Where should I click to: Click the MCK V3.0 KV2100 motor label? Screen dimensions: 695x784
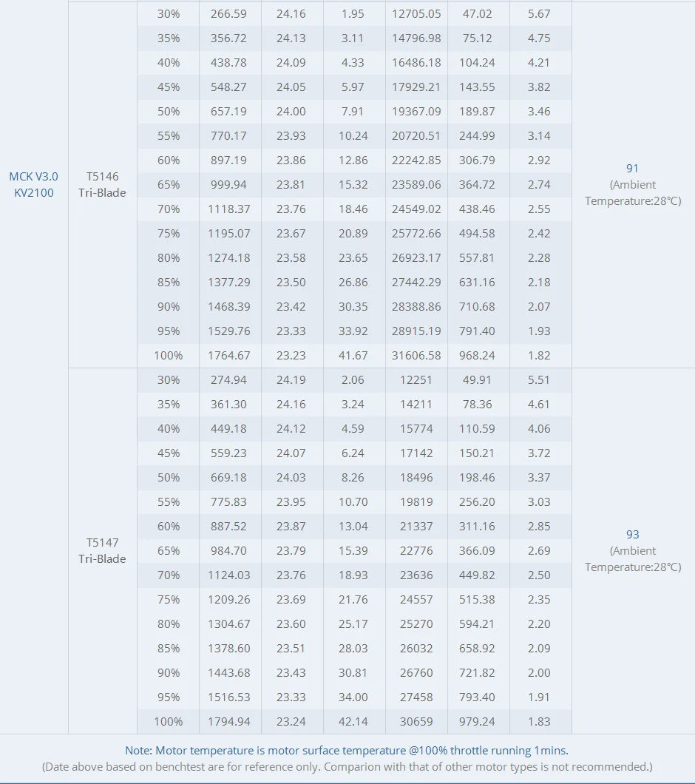[x=33, y=184]
